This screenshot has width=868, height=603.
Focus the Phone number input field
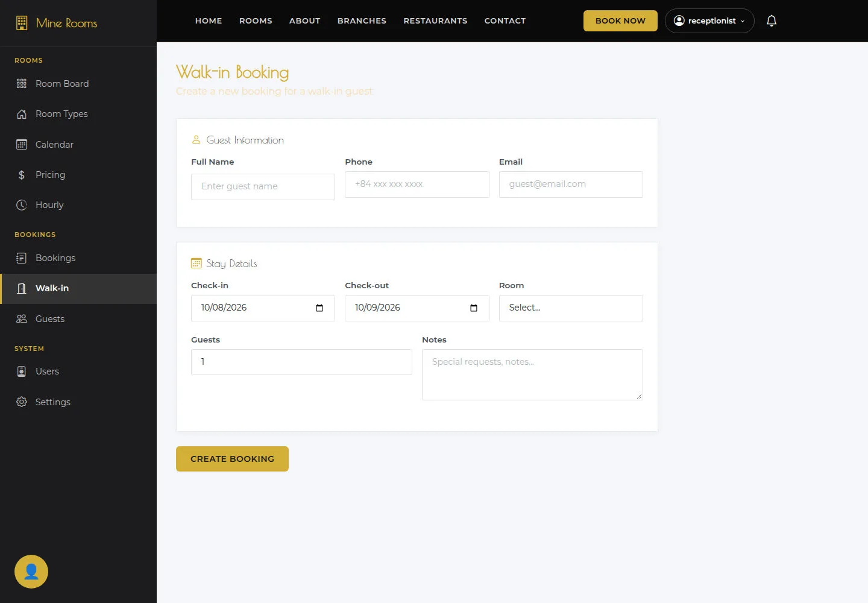tap(417, 185)
